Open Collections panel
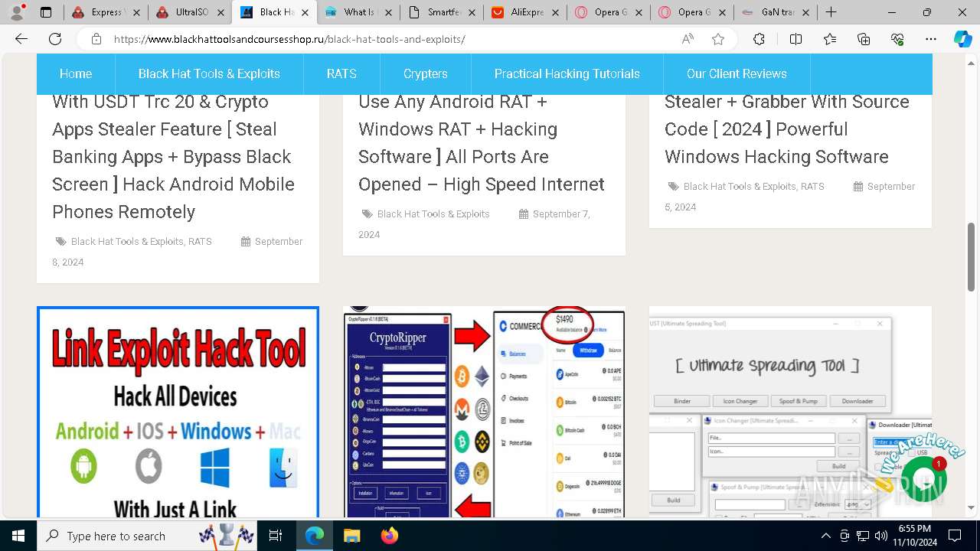 (864, 39)
